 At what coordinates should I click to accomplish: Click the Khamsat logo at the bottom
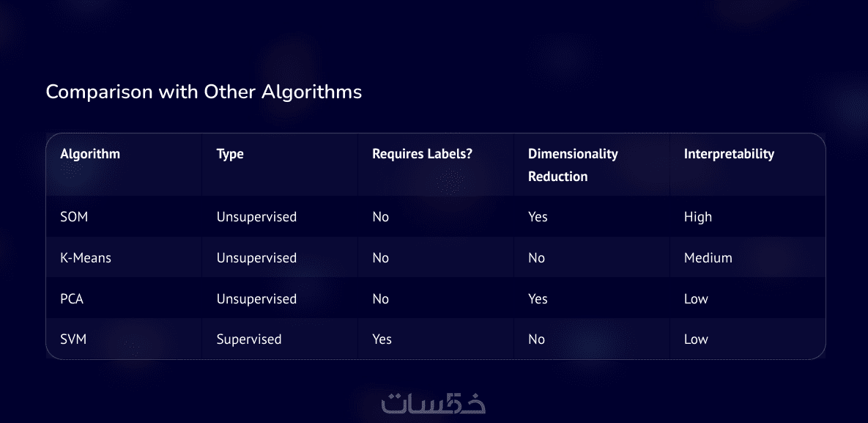click(434, 403)
